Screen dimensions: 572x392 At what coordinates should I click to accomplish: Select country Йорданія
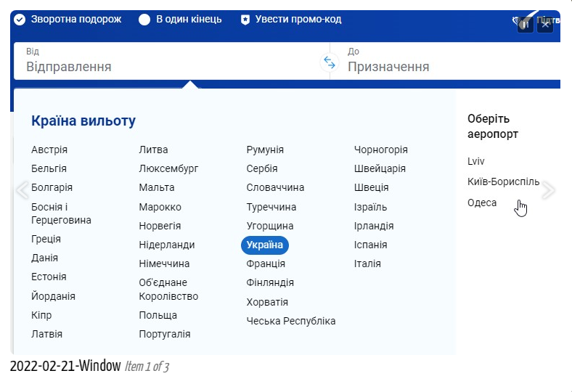point(53,296)
